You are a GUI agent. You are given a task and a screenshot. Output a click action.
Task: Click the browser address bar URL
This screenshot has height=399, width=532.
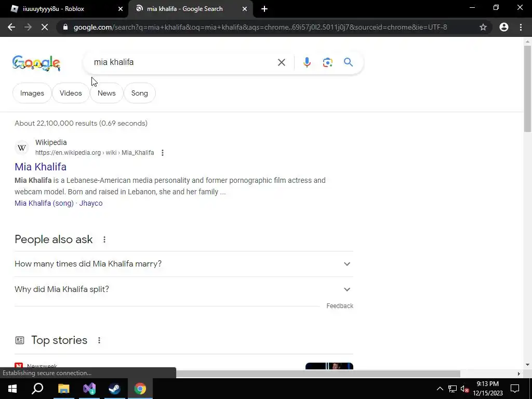click(260, 27)
